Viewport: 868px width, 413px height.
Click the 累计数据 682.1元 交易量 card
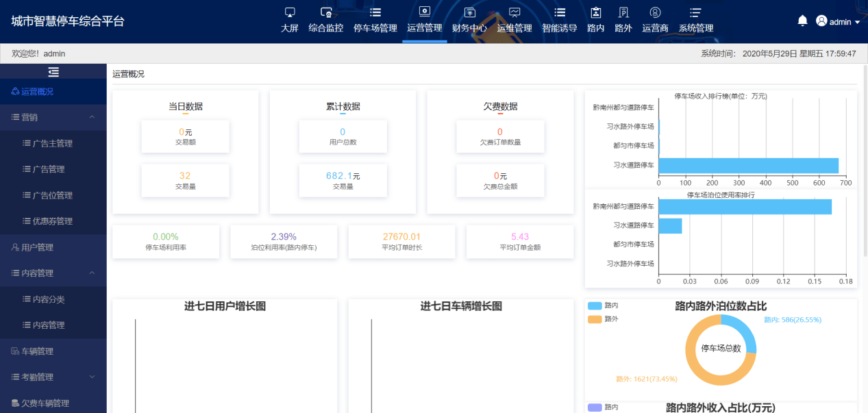coord(343,180)
